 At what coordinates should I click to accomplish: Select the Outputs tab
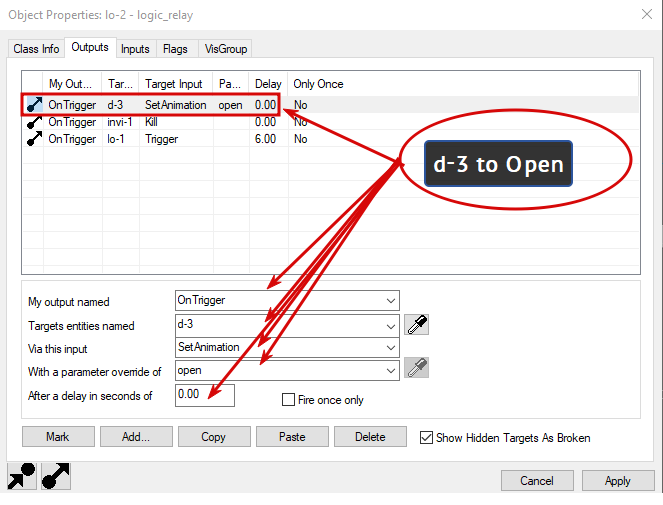pyautogui.click(x=90, y=47)
